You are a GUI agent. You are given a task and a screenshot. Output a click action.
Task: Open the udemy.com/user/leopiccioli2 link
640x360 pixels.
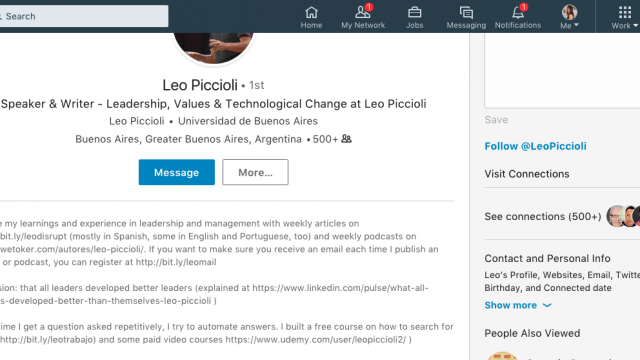pyautogui.click(x=316, y=340)
